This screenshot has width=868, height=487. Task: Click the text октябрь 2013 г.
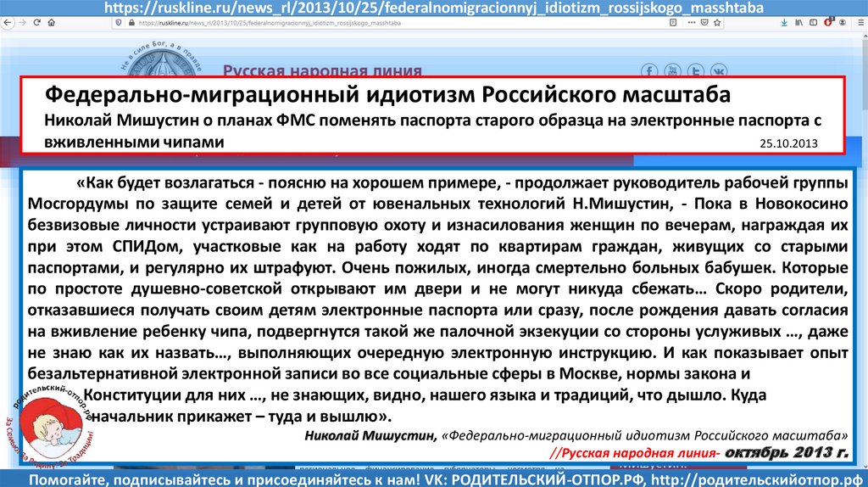(x=787, y=452)
